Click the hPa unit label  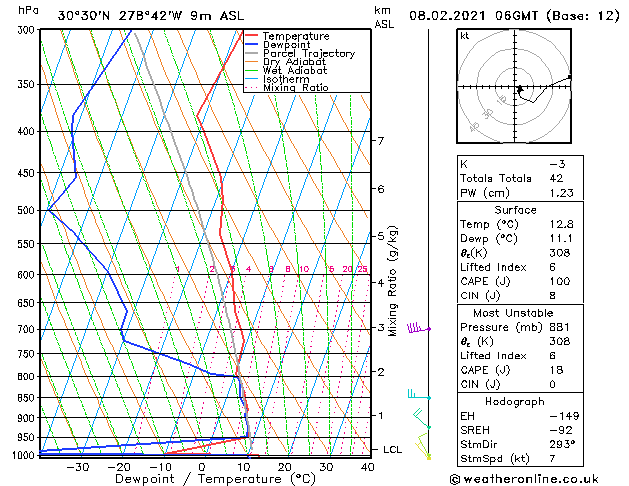pyautogui.click(x=28, y=11)
